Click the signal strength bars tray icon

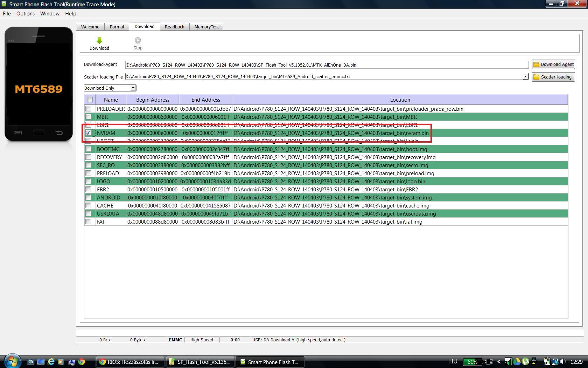point(509,361)
